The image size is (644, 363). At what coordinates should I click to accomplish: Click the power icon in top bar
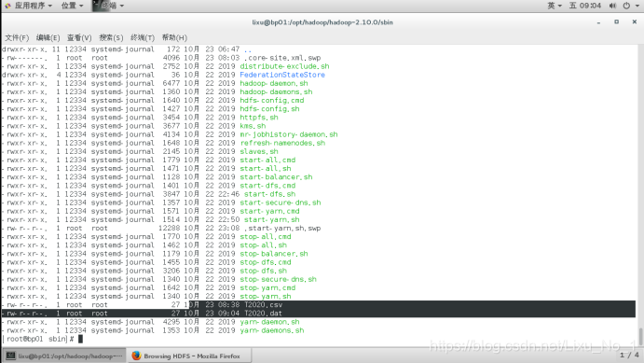point(626,6)
